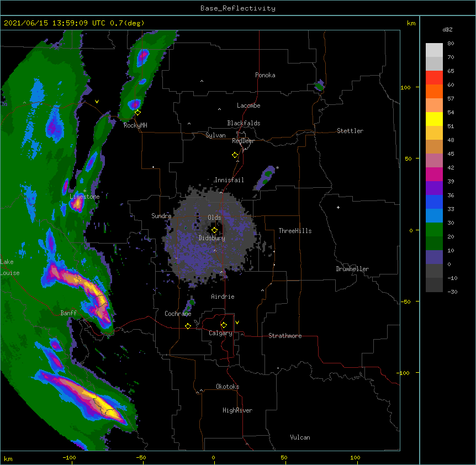Click the ThreeHills town label
Screen dimensions: 476x465
pyautogui.click(x=295, y=231)
